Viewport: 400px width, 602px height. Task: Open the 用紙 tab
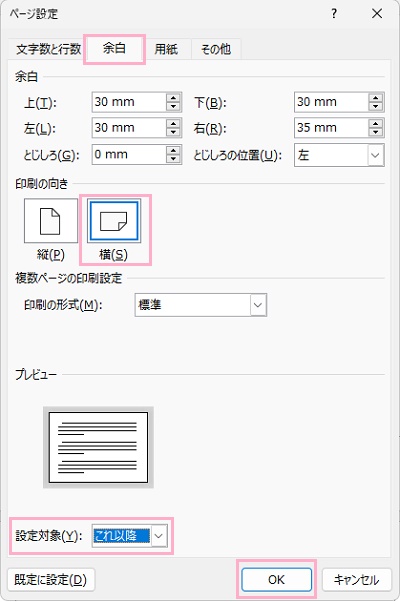[x=166, y=49]
